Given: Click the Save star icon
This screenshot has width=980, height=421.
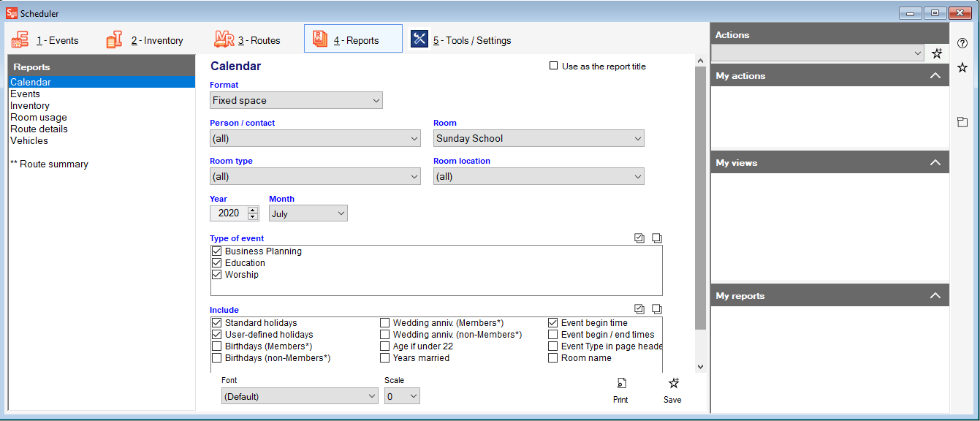Looking at the screenshot, I should [x=672, y=383].
